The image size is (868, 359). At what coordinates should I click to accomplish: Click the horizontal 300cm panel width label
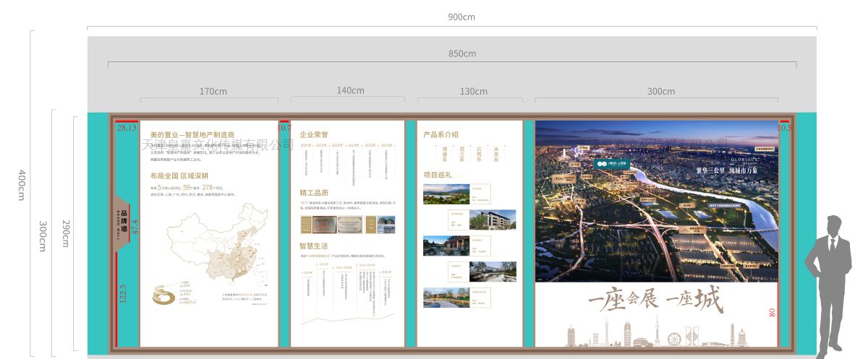tap(660, 92)
